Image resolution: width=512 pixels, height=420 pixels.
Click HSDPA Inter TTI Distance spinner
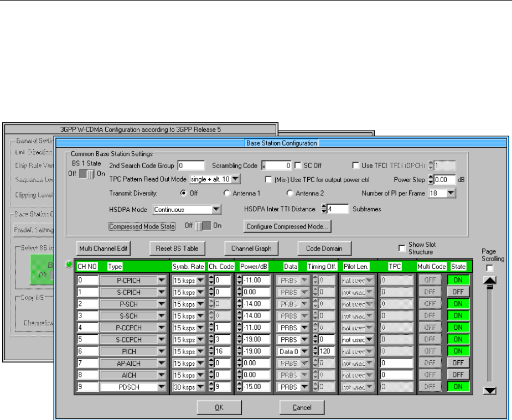[x=323, y=209]
